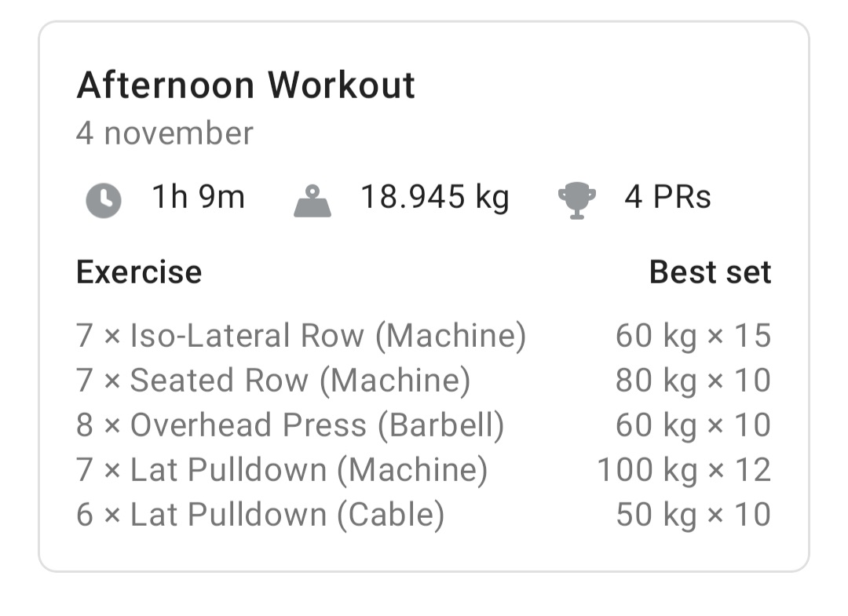848x616 pixels.
Task: Click the 100 kg × 12 best set
Action: (x=684, y=470)
